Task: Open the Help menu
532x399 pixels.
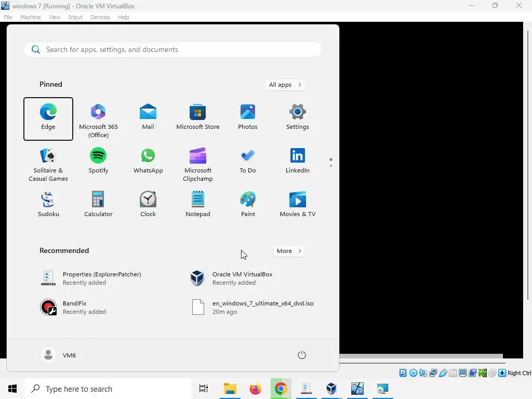Action: coord(124,17)
